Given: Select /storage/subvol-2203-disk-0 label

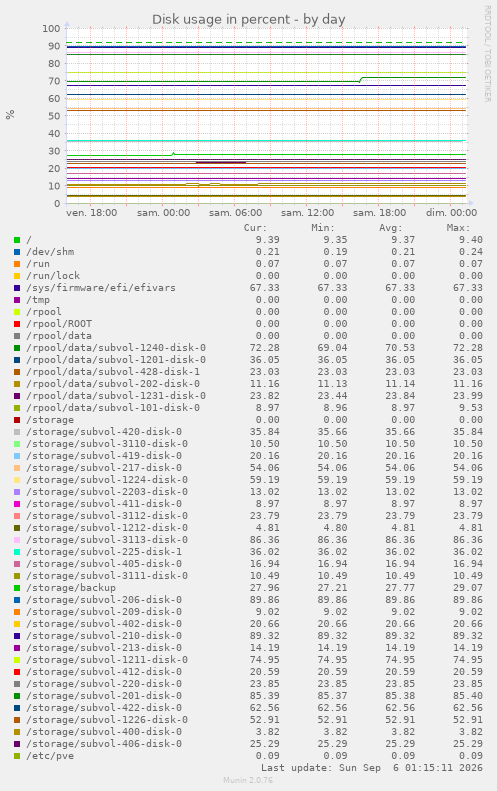Looking at the screenshot, I should [107, 492].
